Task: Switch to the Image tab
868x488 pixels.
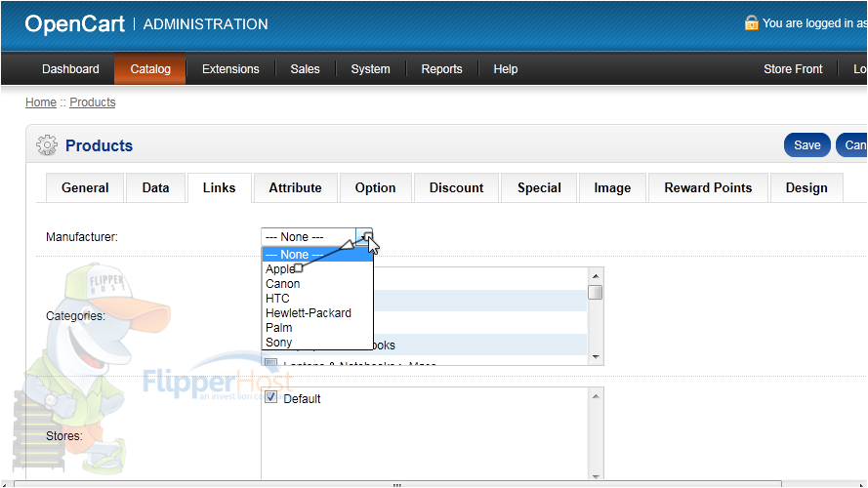Action: coord(612,188)
